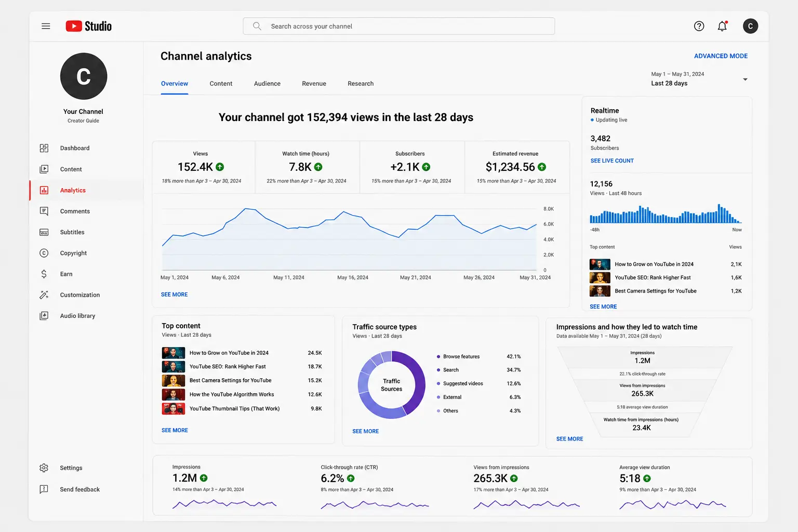Click the YouTube Studio logo
The width and height of the screenshot is (798, 532).
89,26
